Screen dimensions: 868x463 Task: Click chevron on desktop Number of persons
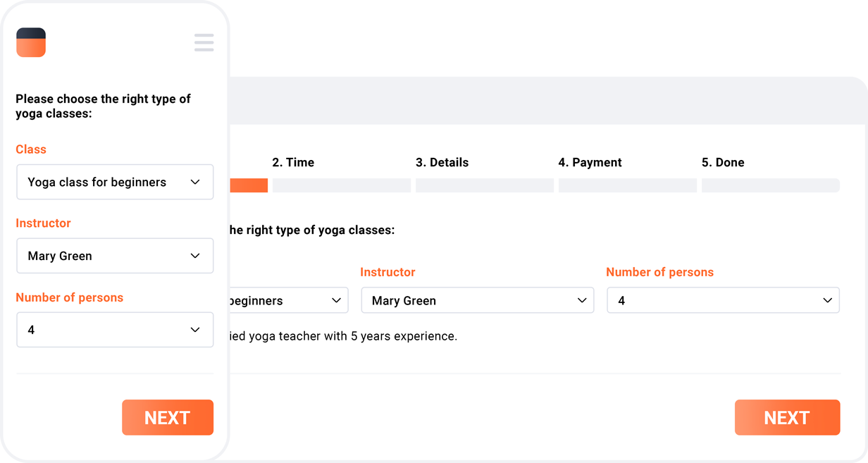828,300
